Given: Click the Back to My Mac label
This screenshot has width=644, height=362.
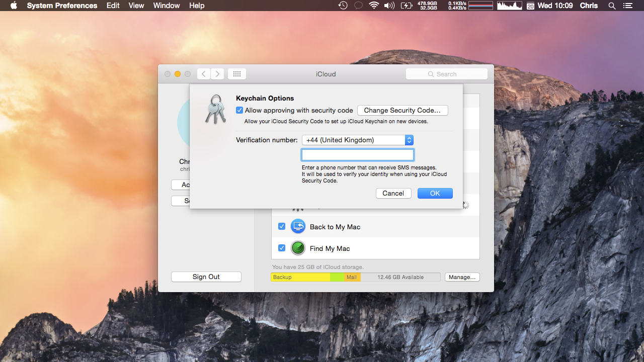Looking at the screenshot, I should pos(335,227).
